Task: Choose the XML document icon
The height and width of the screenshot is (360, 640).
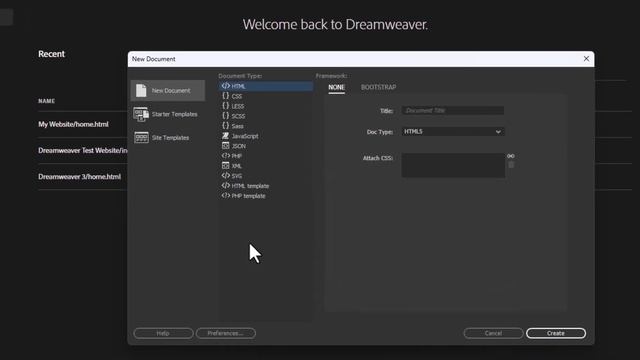Action: pos(225,166)
